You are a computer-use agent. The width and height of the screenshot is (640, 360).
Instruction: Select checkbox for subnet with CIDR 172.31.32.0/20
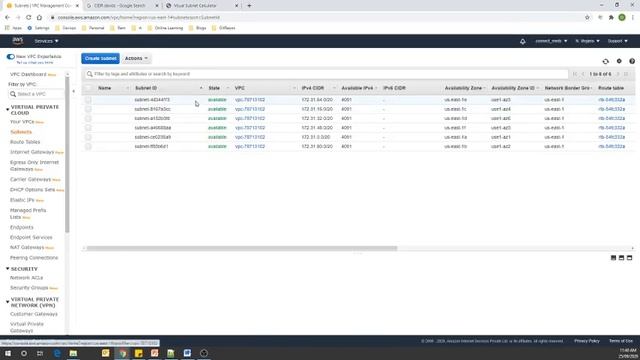(88, 118)
